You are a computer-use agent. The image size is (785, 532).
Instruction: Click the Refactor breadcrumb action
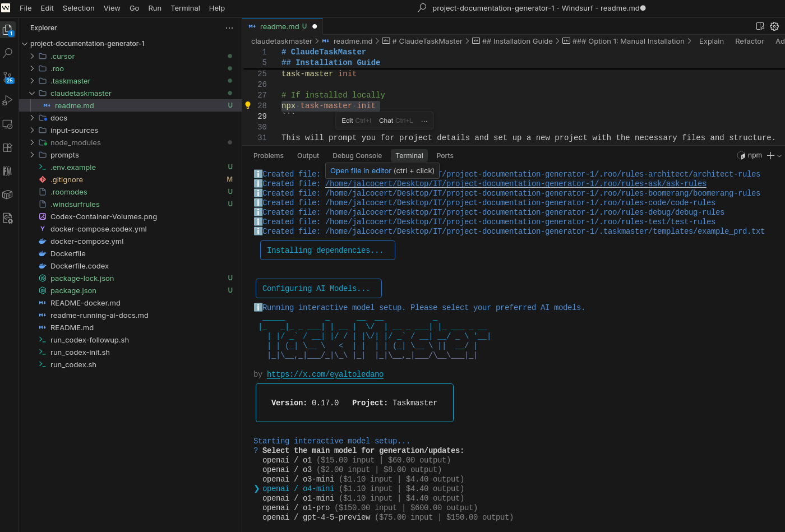pos(750,41)
